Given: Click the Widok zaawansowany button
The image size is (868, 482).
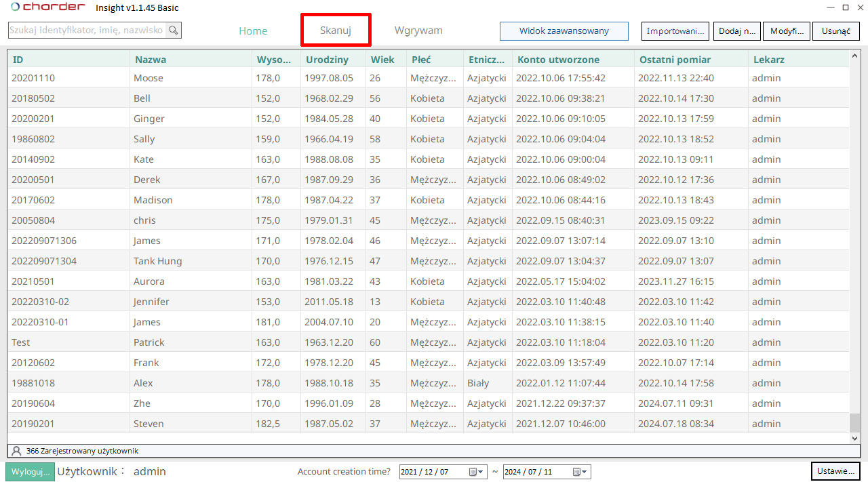Looking at the screenshot, I should coord(564,31).
